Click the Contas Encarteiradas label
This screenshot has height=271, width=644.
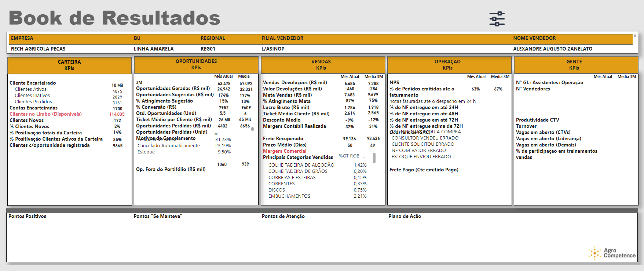click(x=33, y=108)
